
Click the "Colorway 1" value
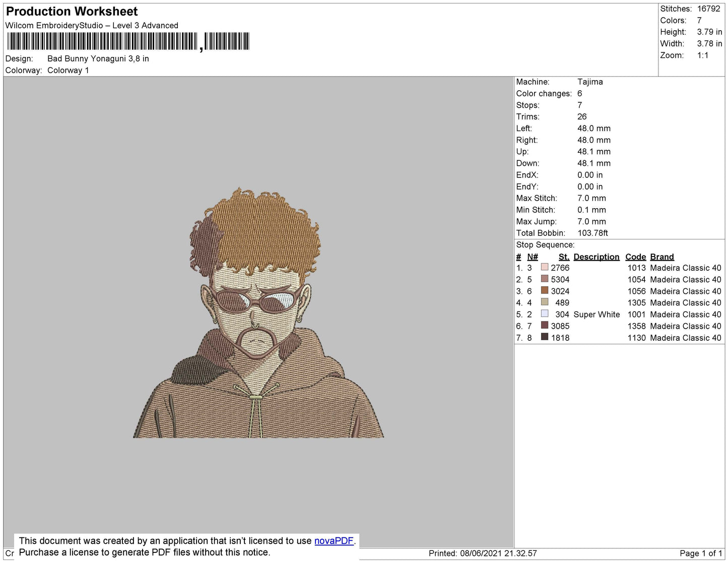68,70
